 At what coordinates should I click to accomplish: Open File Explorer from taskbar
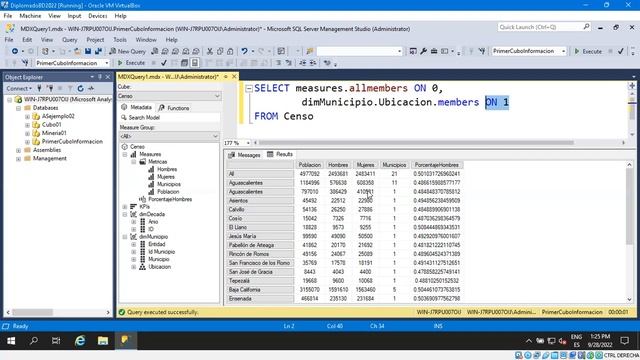102,341
